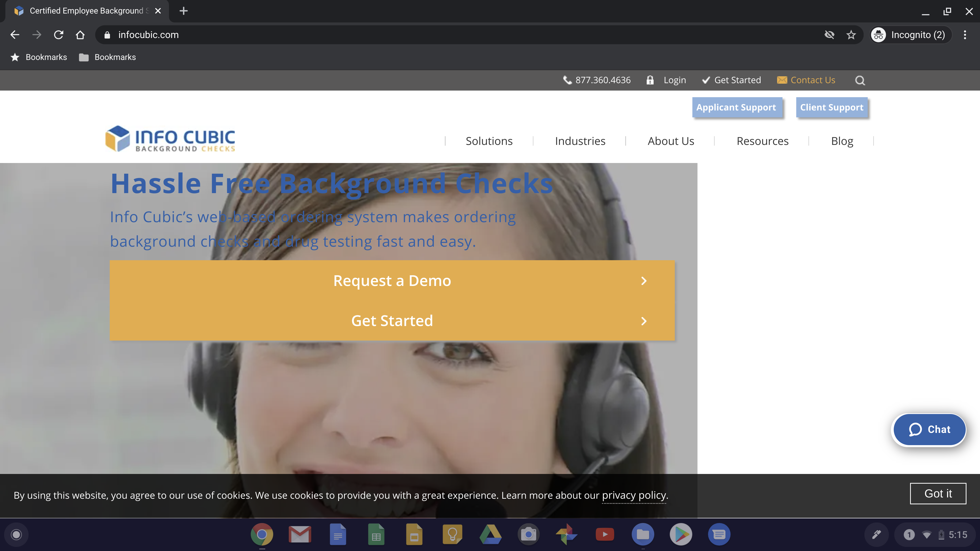Click the lock icon in address bar
The height and width of the screenshot is (551, 980).
(107, 35)
